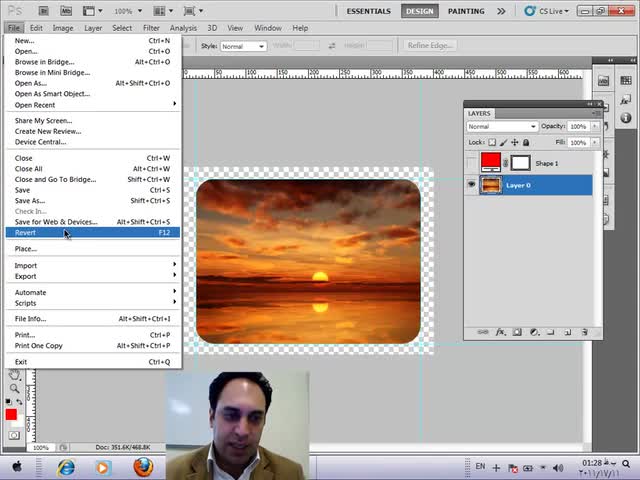The height and width of the screenshot is (480, 640).
Task: Choose Revert from the File menu
Action: [x=93, y=233]
